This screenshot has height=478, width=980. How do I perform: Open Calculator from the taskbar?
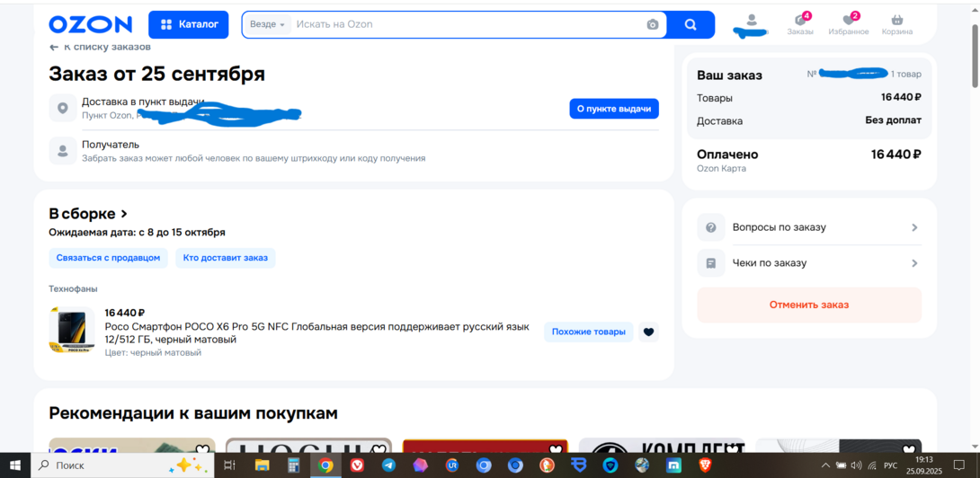click(294, 465)
